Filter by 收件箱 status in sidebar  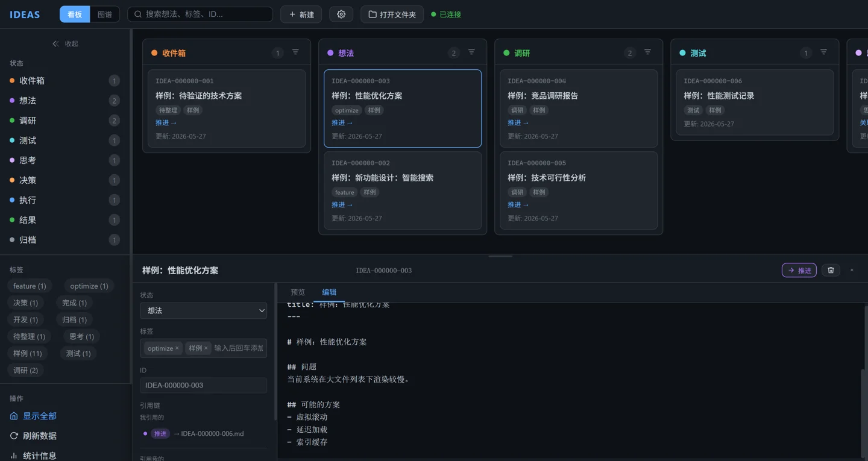(x=64, y=81)
